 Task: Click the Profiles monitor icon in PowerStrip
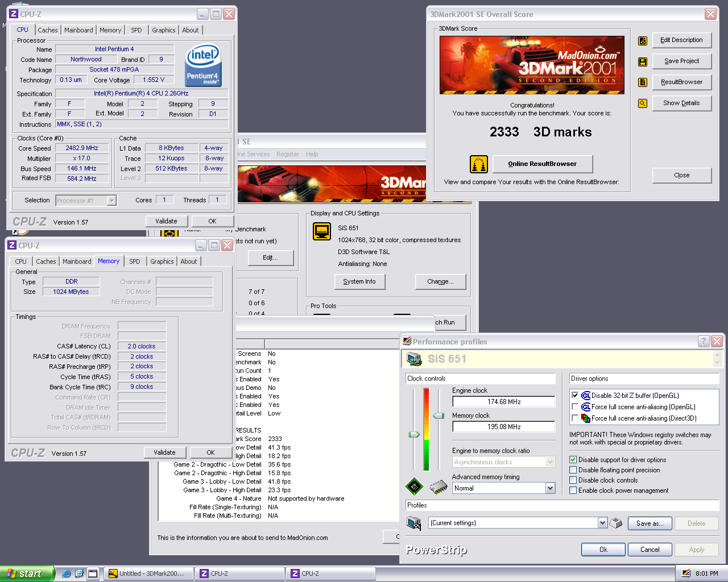[x=414, y=523]
